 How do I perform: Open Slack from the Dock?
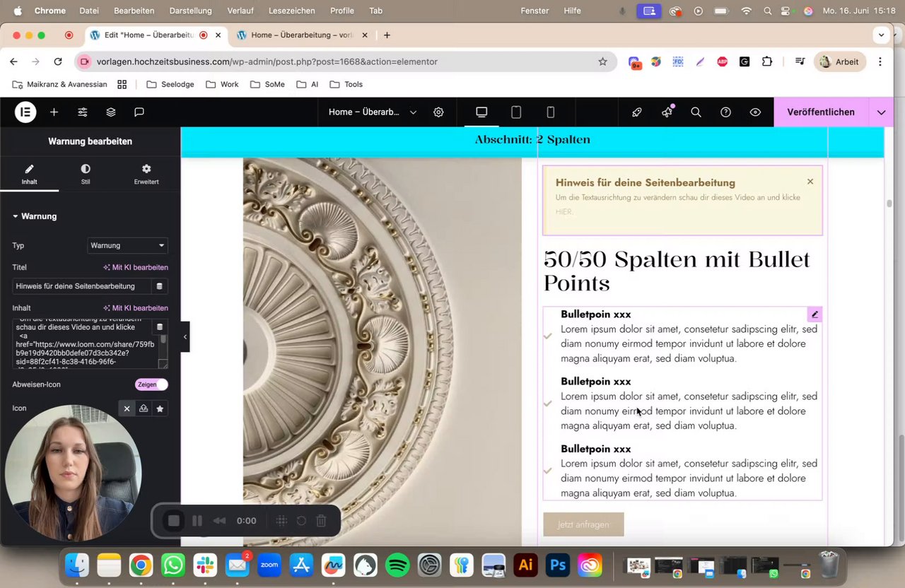[x=205, y=565]
